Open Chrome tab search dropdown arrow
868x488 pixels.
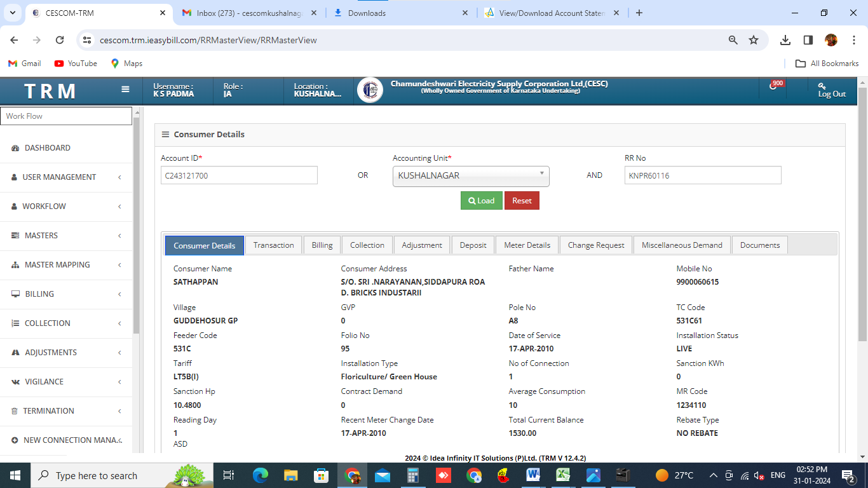[13, 13]
